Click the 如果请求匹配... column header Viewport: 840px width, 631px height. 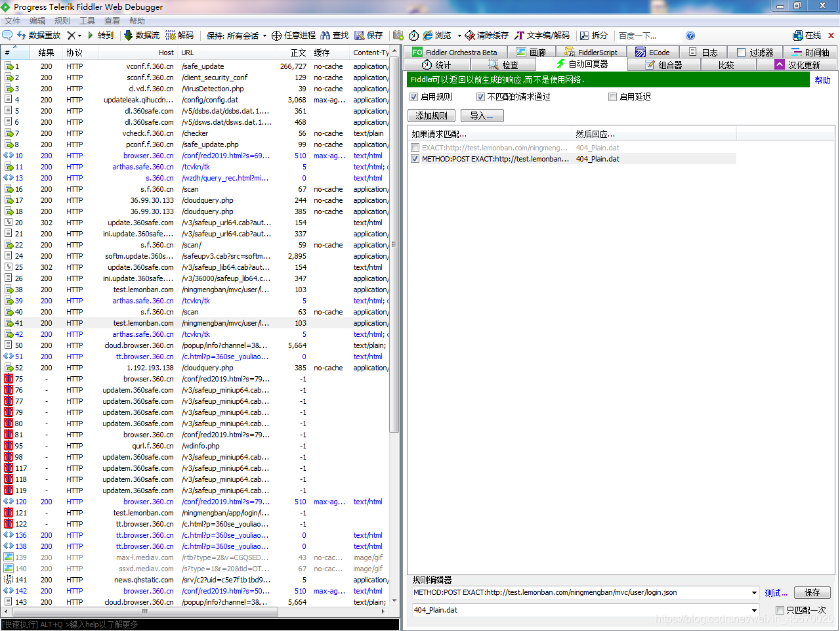coord(490,134)
